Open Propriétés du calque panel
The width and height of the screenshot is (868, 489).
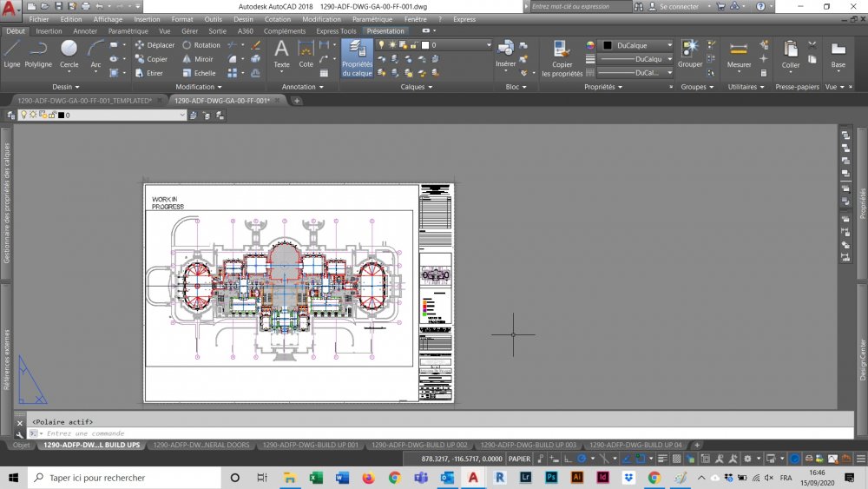tap(357, 58)
